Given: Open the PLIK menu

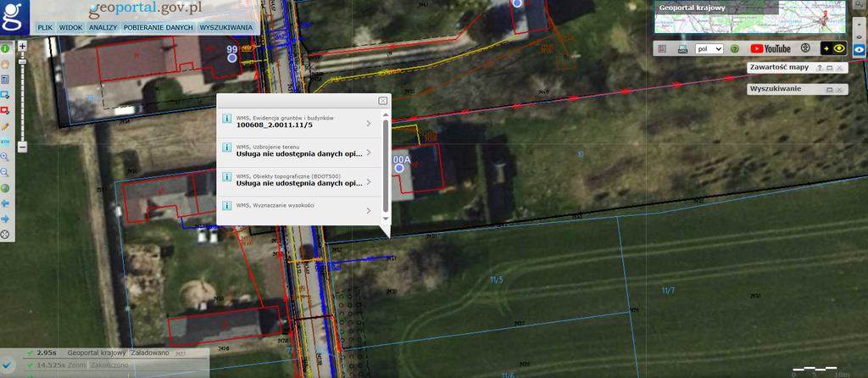Looking at the screenshot, I should pos(45,28).
